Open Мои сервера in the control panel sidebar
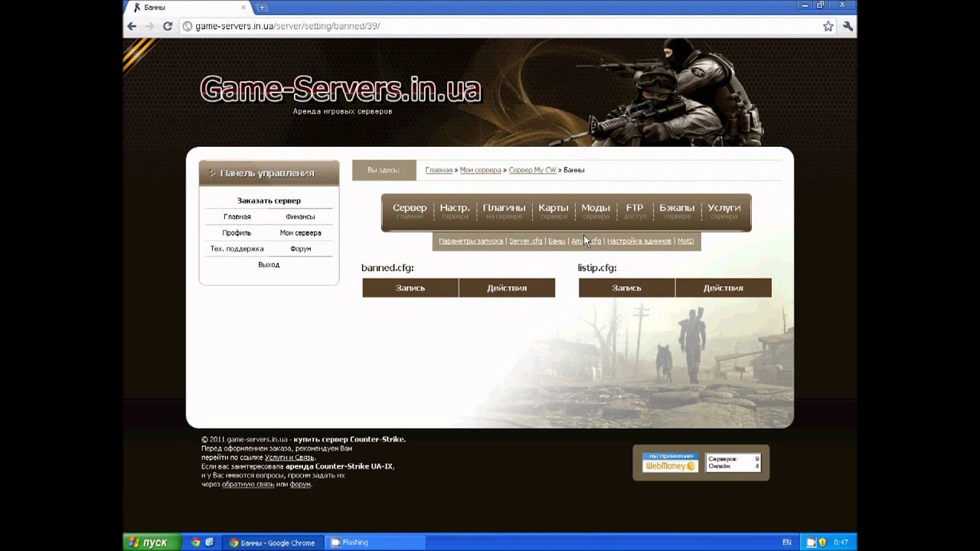Viewport: 980px width, 551px height. 300,233
